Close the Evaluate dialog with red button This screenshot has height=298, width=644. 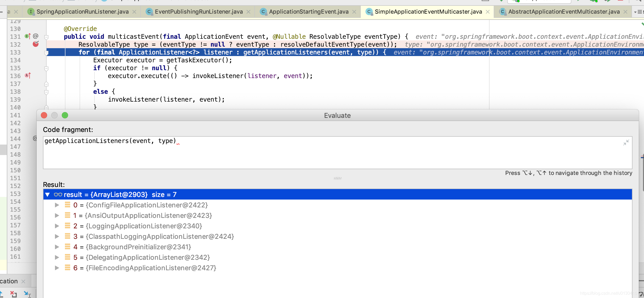[44, 115]
